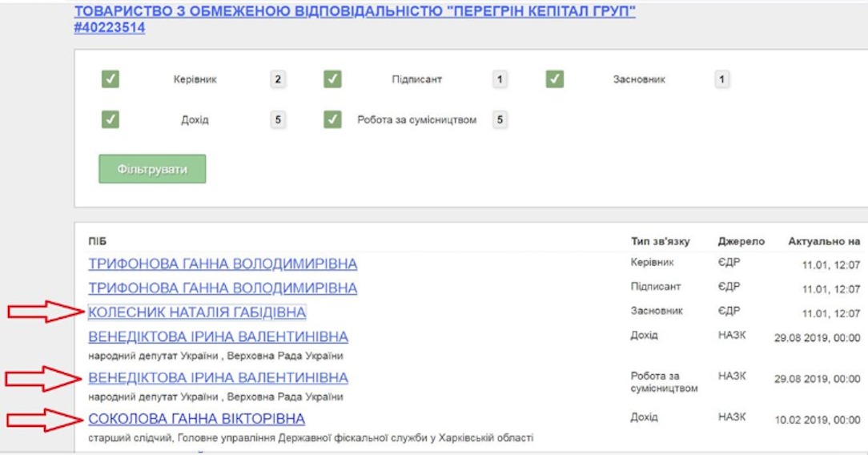Image resolution: width=868 pixels, height=455 pixels.
Task: Click the count badge next to Керівник
Action: [278, 79]
